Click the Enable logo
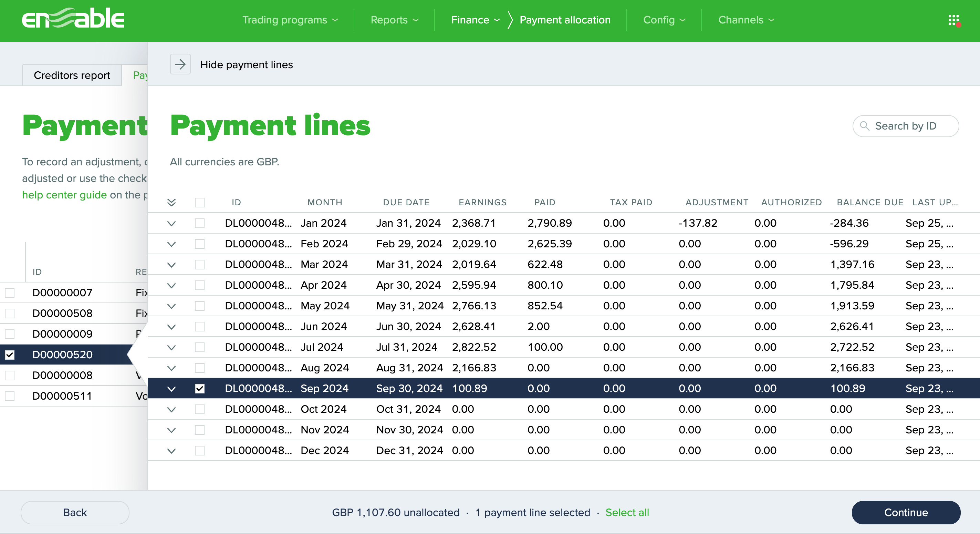This screenshot has height=534, width=980. (73, 18)
